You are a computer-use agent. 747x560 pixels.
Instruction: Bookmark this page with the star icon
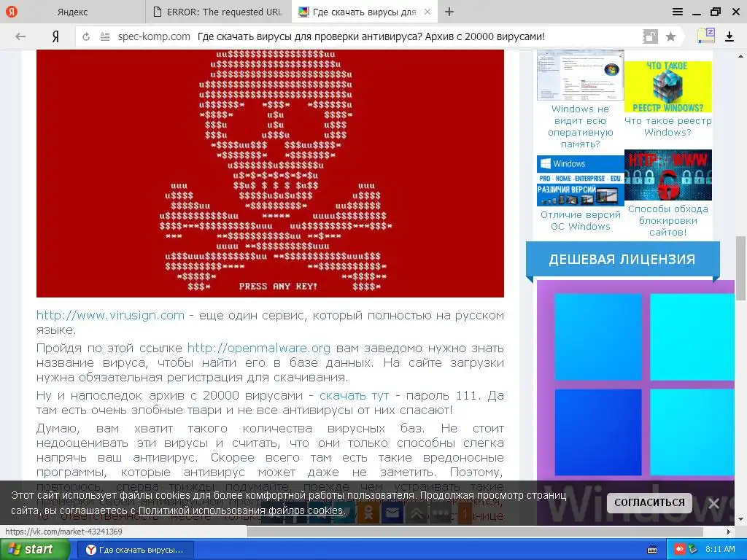[x=671, y=36]
